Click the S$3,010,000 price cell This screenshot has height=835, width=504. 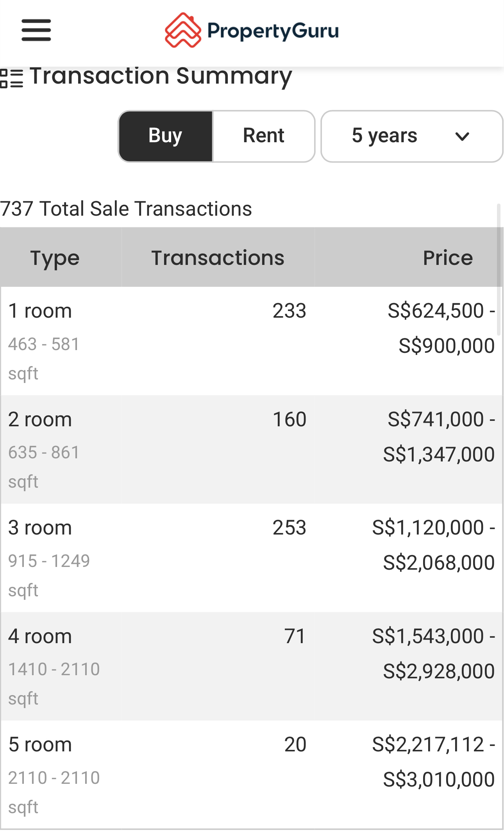click(x=439, y=780)
